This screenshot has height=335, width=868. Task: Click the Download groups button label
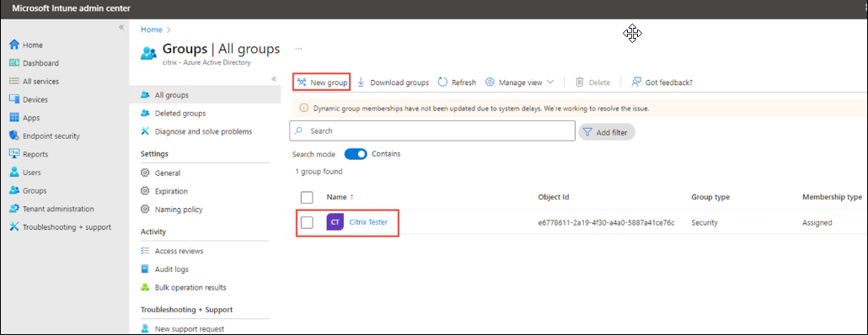(399, 82)
